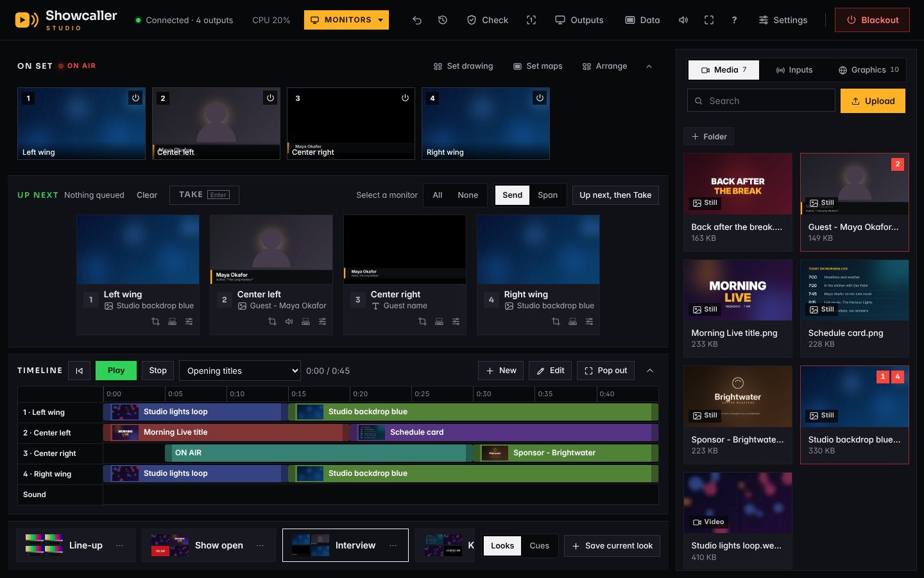The image size is (924, 578).
Task: Crop the Center left monitor content
Action: (272, 321)
